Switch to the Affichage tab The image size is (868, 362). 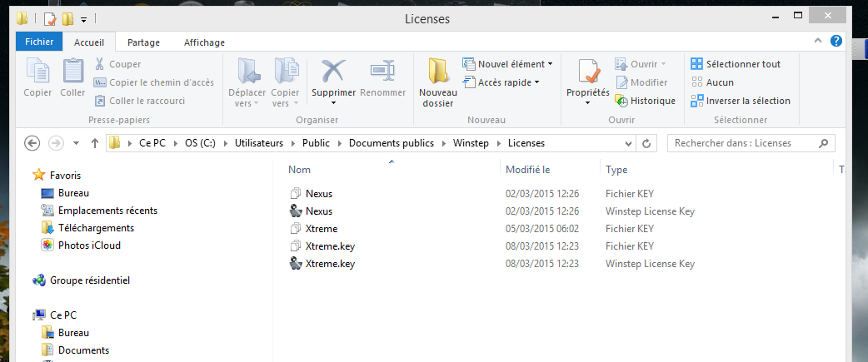click(204, 42)
